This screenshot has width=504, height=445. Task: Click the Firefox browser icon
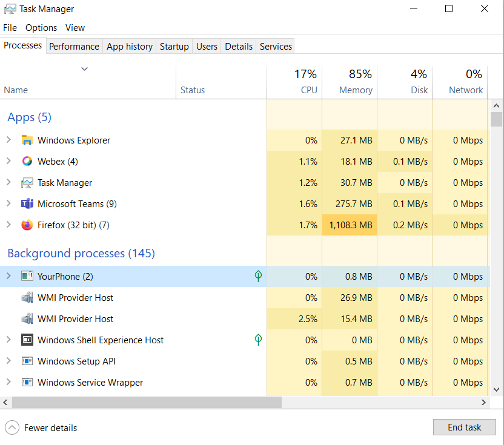[x=27, y=225]
